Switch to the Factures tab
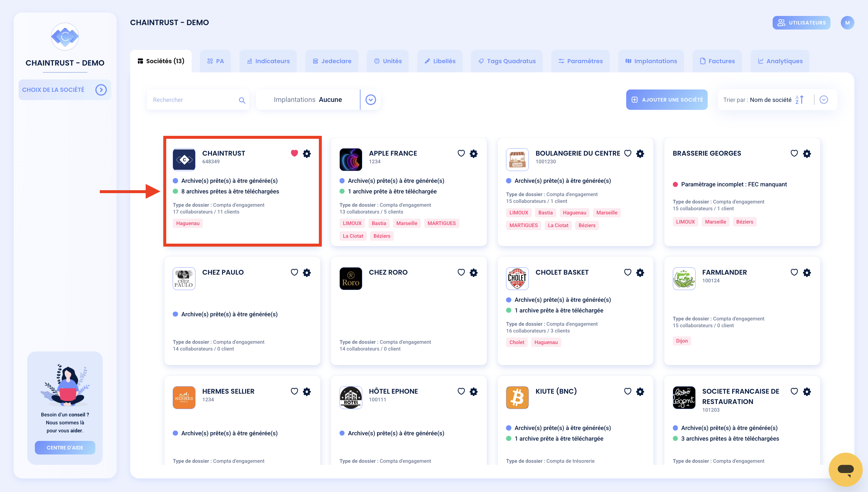The height and width of the screenshot is (492, 868). [x=717, y=61]
